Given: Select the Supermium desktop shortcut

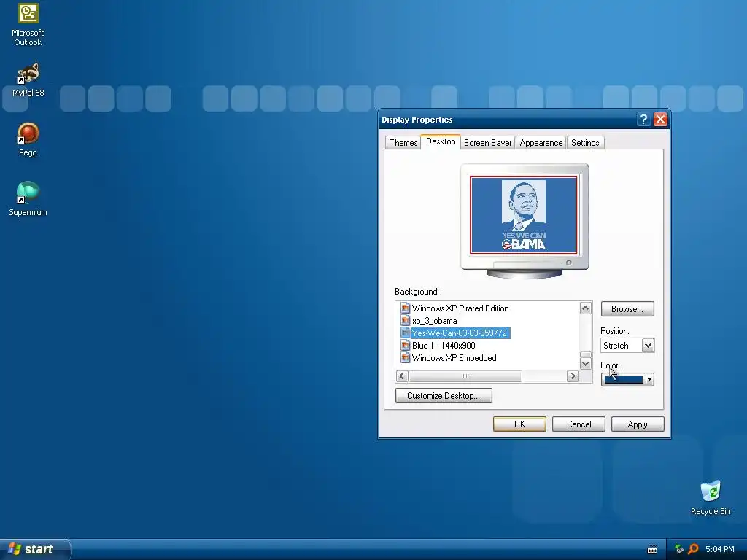Looking at the screenshot, I should [x=28, y=198].
